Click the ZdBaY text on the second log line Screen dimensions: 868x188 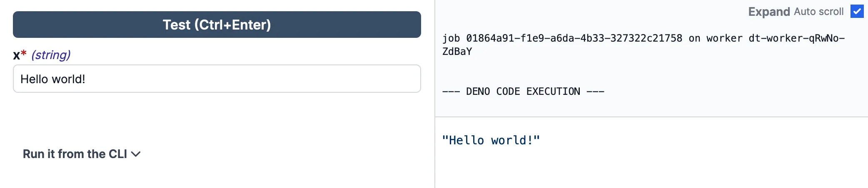(457, 52)
